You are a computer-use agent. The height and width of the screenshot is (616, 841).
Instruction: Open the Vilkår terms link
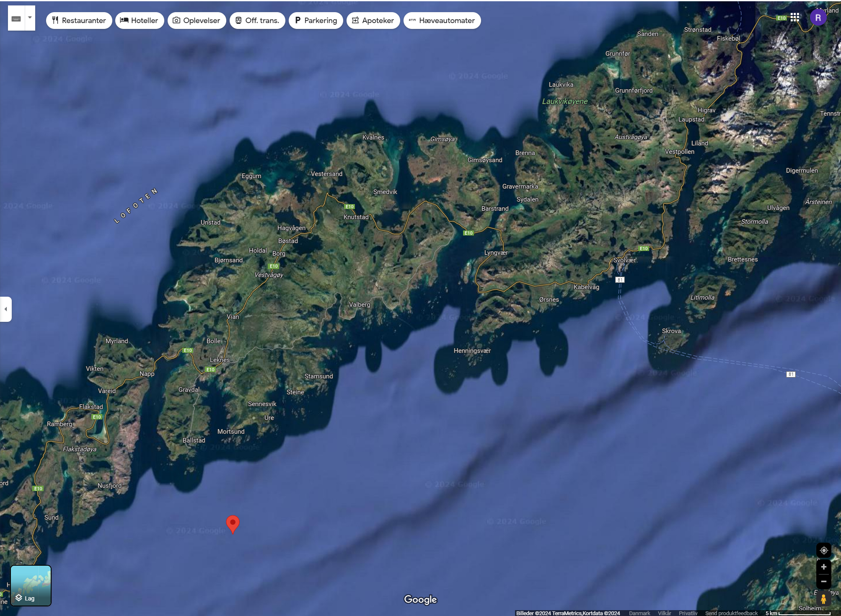(664, 613)
